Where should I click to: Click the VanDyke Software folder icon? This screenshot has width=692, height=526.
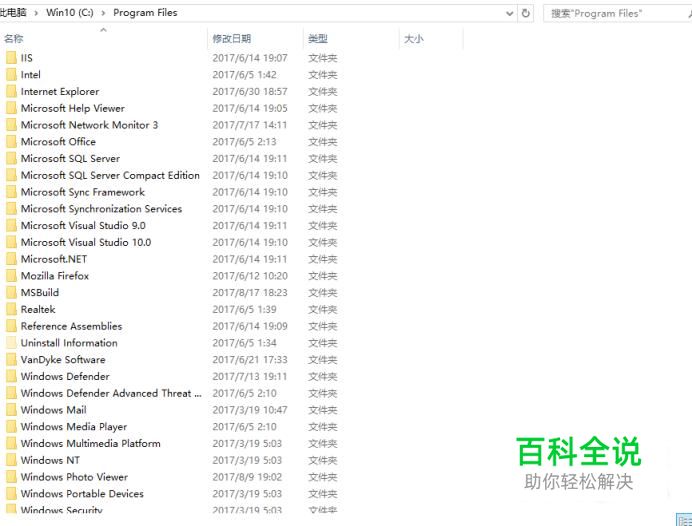tap(11, 360)
